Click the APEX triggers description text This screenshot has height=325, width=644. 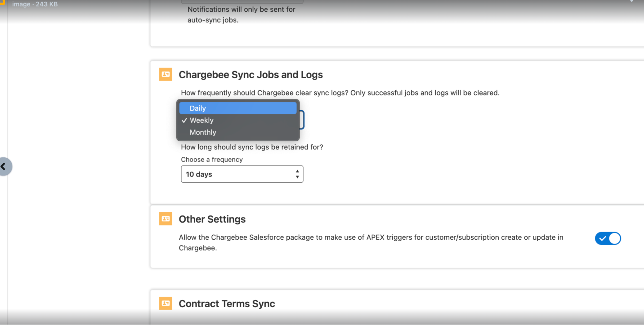click(x=370, y=238)
